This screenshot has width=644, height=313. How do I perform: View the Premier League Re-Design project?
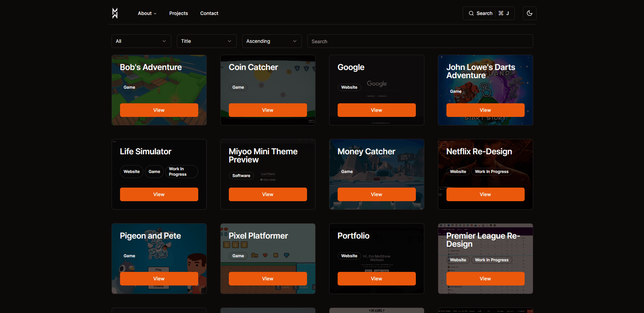pyautogui.click(x=486, y=279)
